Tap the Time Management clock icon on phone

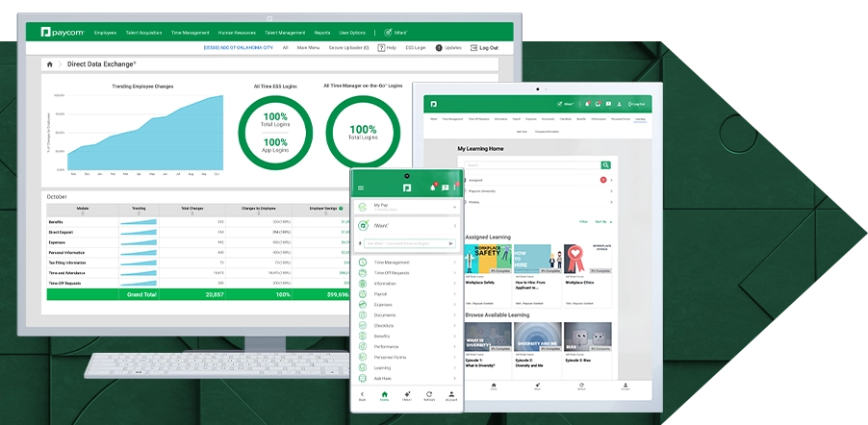click(x=363, y=262)
